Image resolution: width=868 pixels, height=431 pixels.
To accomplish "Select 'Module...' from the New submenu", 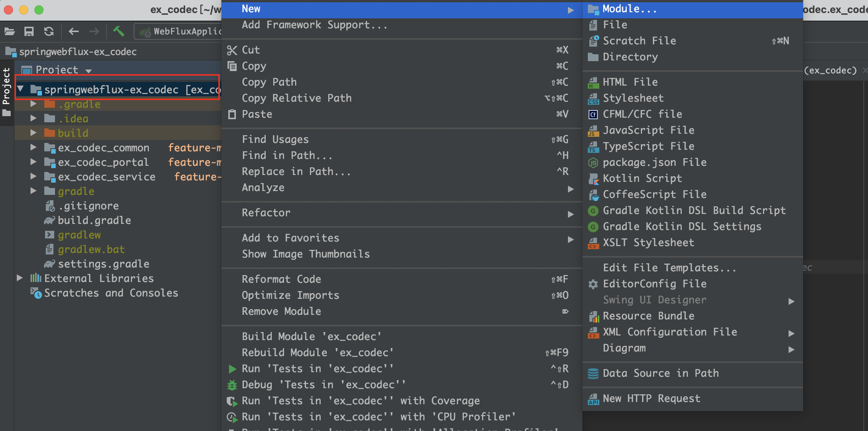I will pos(629,8).
